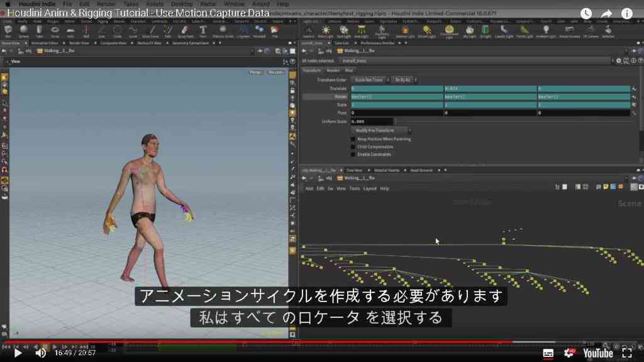644x362 pixels.
Task: Open the Rx Ry Rz rotation order dropdown
Action: coord(404,80)
